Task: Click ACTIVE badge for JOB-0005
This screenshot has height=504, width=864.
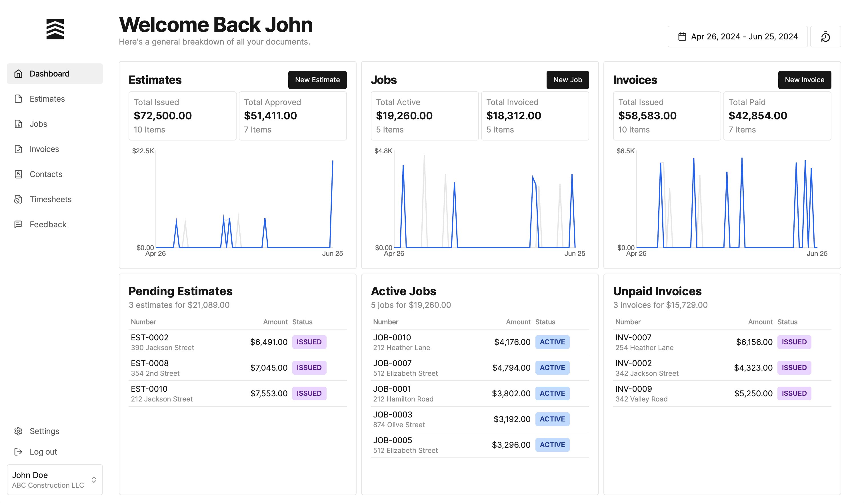Action: tap(552, 445)
